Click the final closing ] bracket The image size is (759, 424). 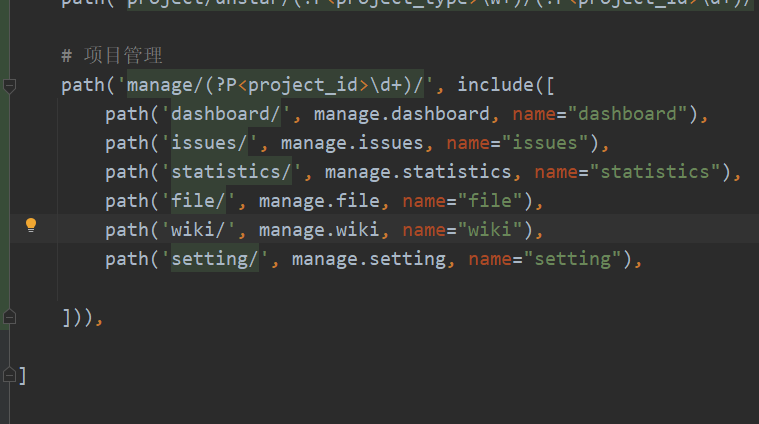point(22,376)
